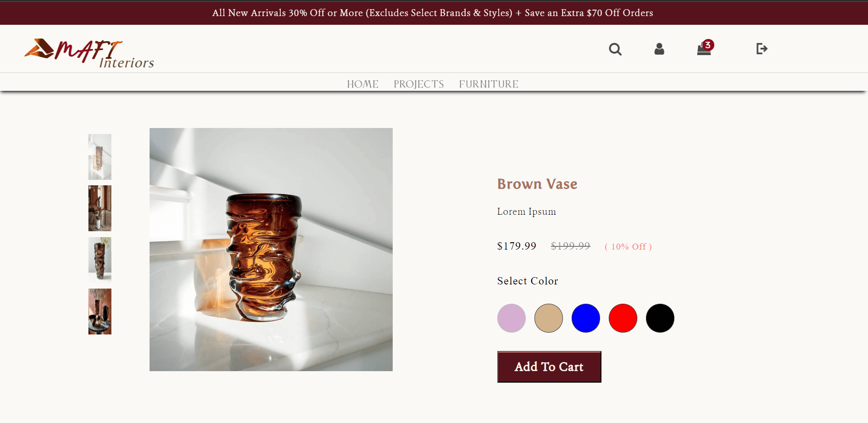Screen dimensions: 868x423
Task: Open the PROJECTS menu item
Action: pyautogui.click(x=418, y=84)
